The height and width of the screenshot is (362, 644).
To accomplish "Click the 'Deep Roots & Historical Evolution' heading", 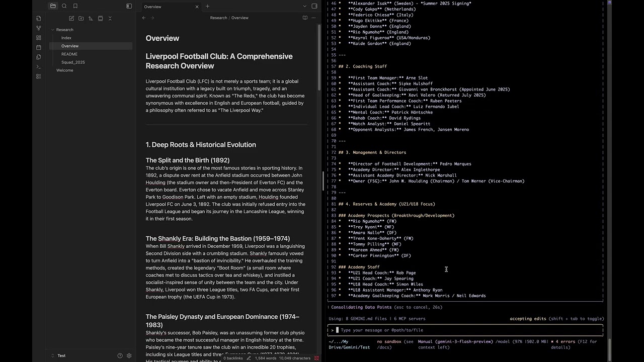I will 201,145.
